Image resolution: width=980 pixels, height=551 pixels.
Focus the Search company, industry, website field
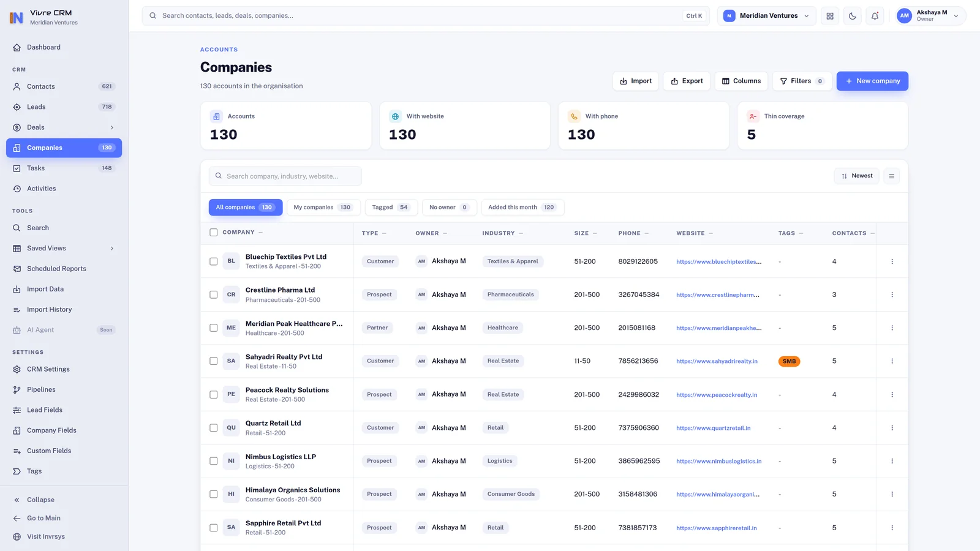point(285,176)
